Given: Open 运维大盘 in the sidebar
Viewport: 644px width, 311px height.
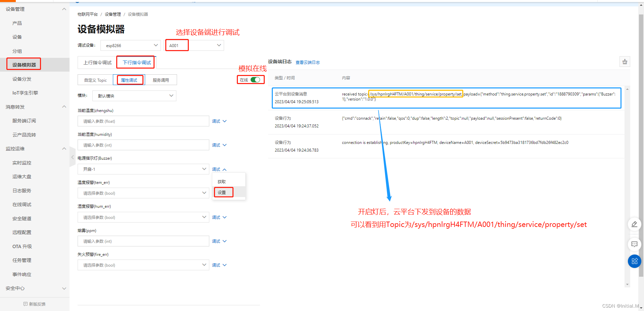Looking at the screenshot, I should [22, 177].
